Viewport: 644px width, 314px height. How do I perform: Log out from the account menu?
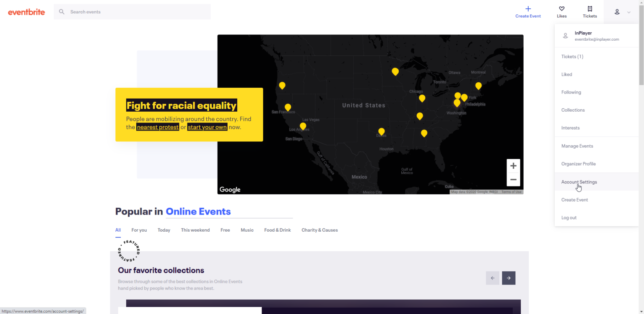(x=569, y=217)
